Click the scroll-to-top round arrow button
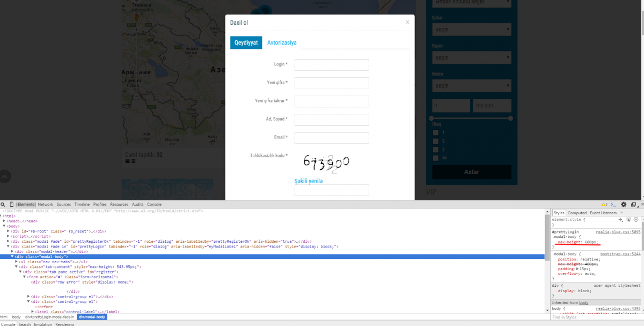 coord(3,176)
